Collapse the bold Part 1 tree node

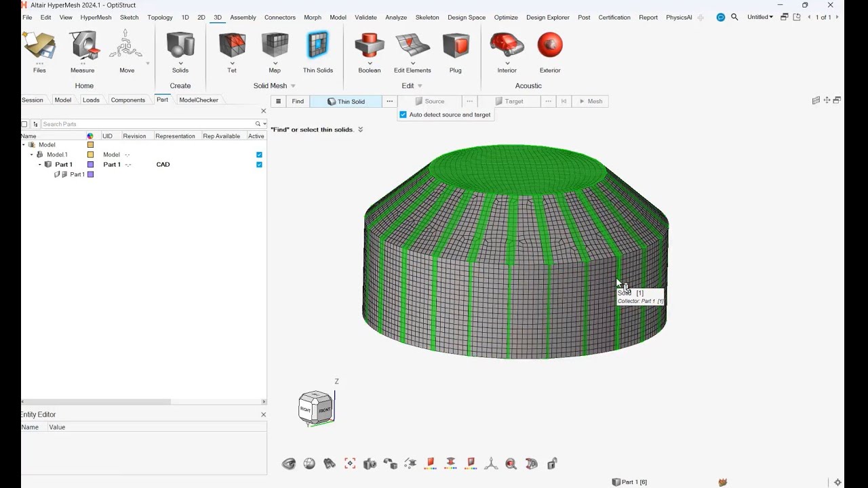pos(39,165)
